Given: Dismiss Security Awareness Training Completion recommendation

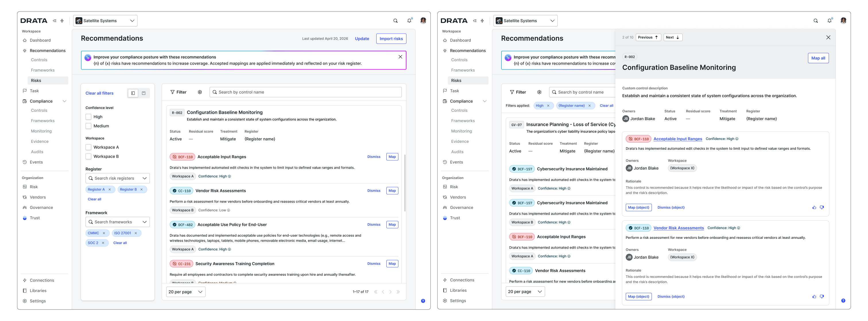Looking at the screenshot, I should click(374, 264).
